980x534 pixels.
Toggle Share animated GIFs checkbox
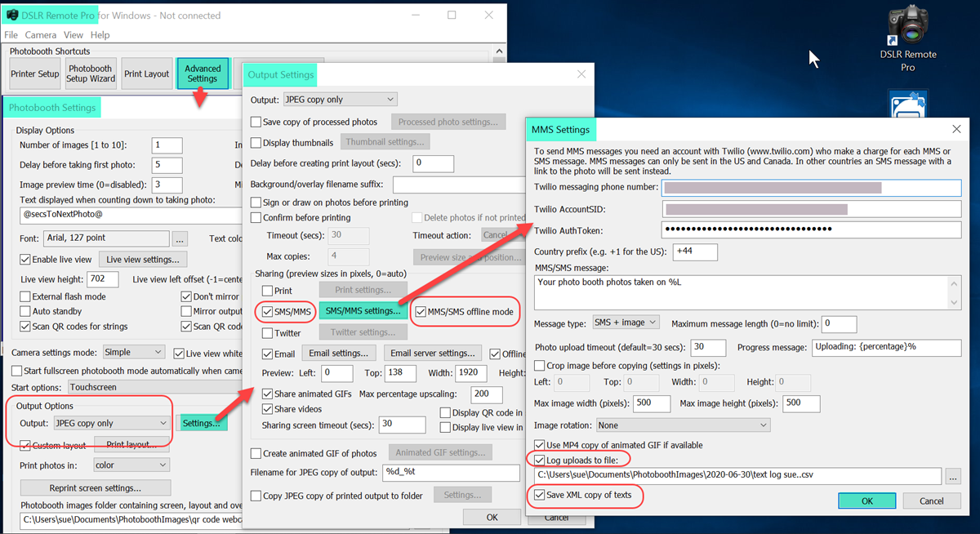268,394
